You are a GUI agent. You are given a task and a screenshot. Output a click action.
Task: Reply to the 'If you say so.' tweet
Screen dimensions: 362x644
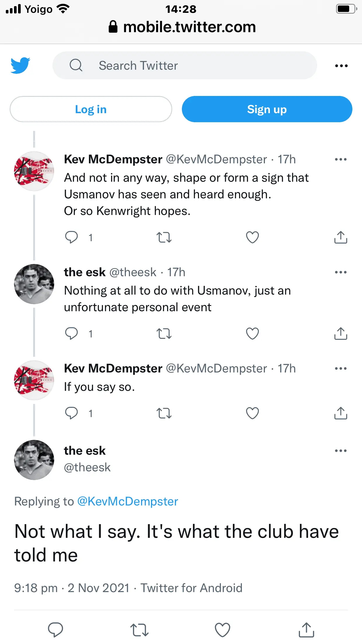(x=71, y=413)
